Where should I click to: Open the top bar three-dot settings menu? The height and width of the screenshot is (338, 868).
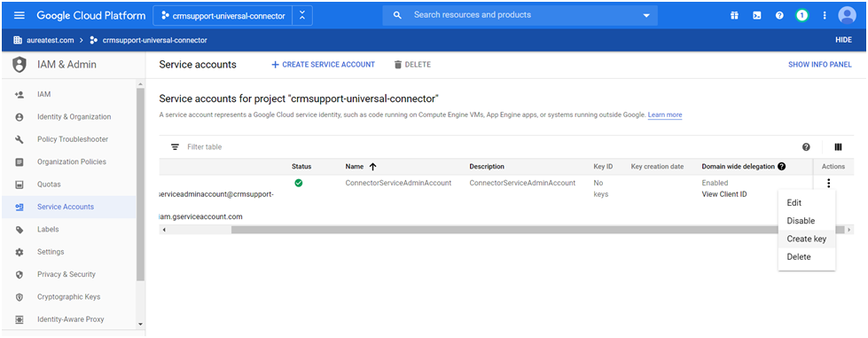825,15
